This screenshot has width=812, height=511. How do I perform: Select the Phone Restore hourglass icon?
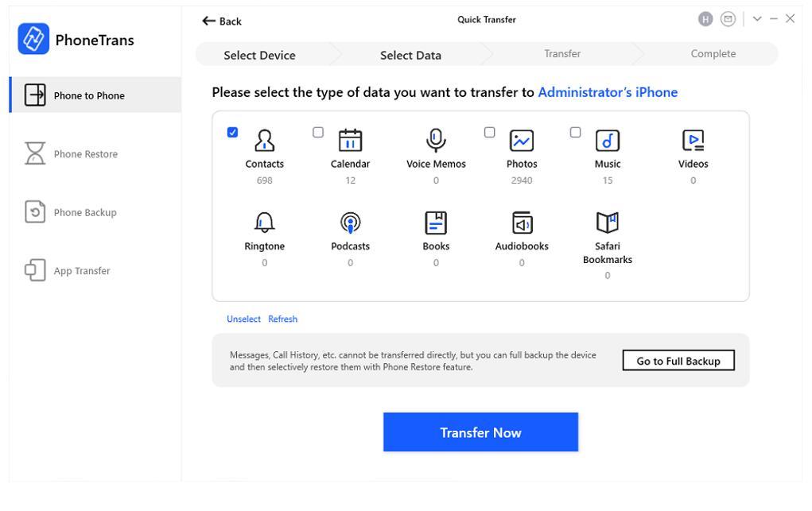pyautogui.click(x=35, y=153)
